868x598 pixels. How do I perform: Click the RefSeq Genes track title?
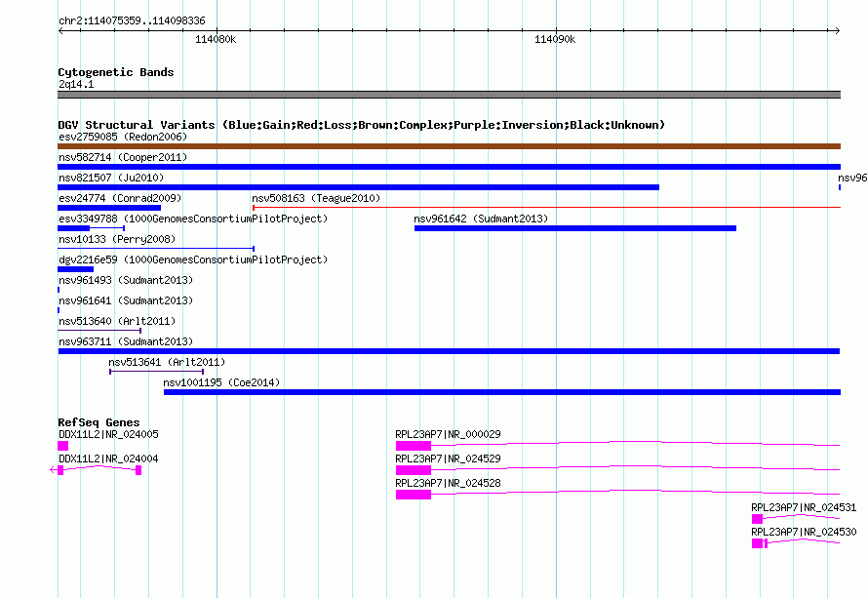pos(99,422)
